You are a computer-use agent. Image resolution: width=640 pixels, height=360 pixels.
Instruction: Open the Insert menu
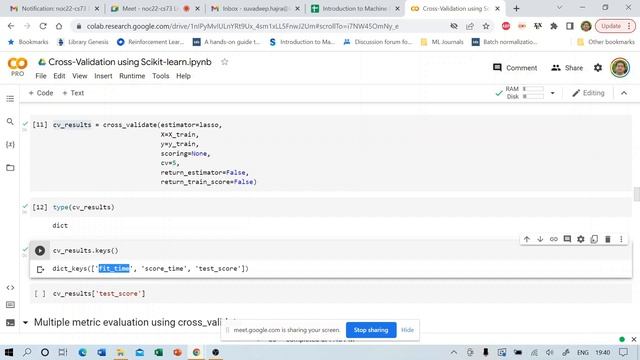point(103,76)
